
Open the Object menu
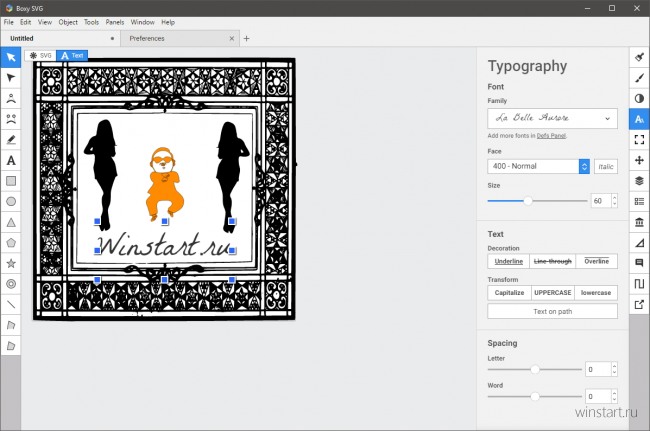click(68, 22)
